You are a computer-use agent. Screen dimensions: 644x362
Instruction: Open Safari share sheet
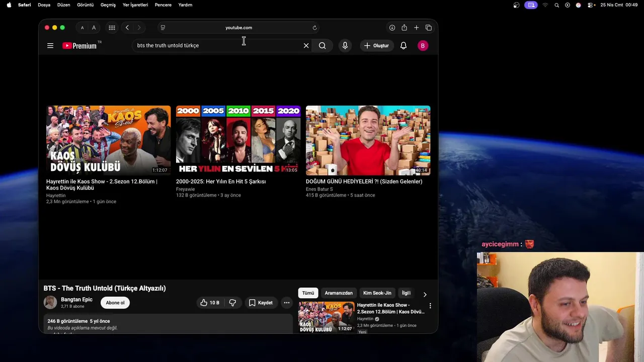(404, 28)
